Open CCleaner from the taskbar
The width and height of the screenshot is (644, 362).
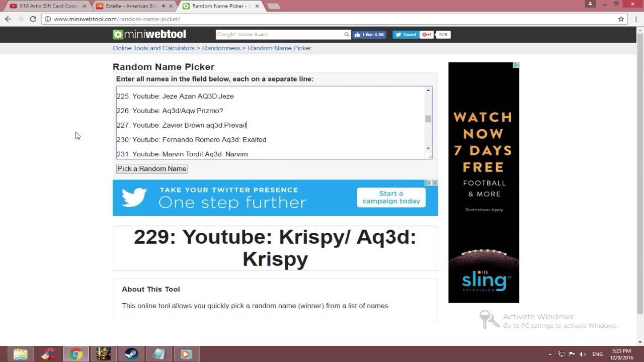point(48,354)
